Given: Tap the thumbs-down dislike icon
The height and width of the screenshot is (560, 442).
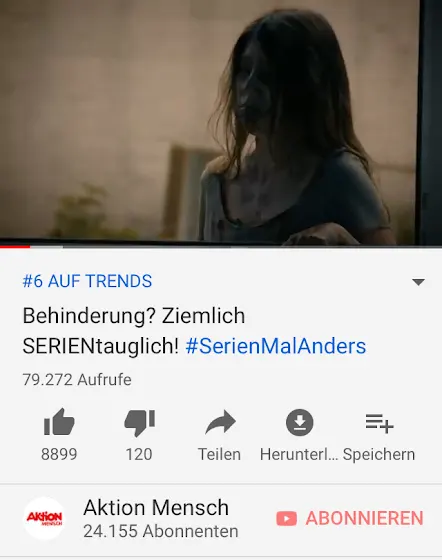Looking at the screenshot, I should coord(139,423).
